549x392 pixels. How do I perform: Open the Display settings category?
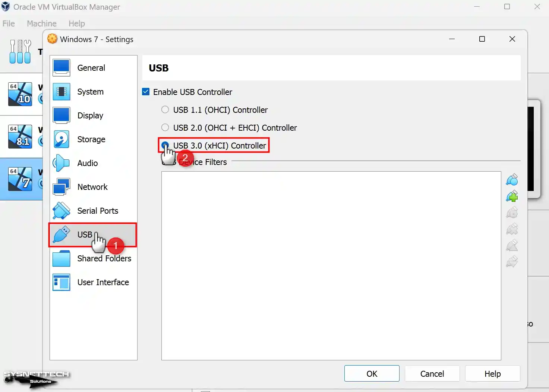(93, 115)
